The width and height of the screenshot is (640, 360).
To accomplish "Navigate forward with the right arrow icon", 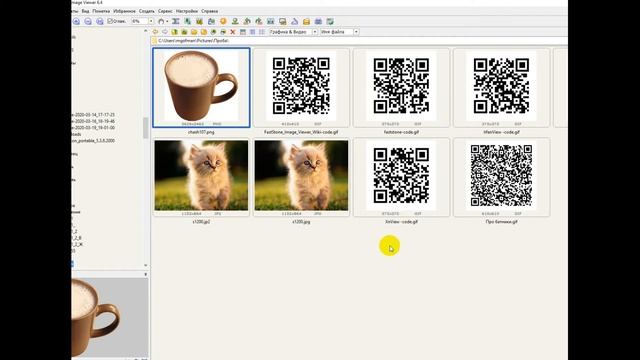I will point(164,32).
